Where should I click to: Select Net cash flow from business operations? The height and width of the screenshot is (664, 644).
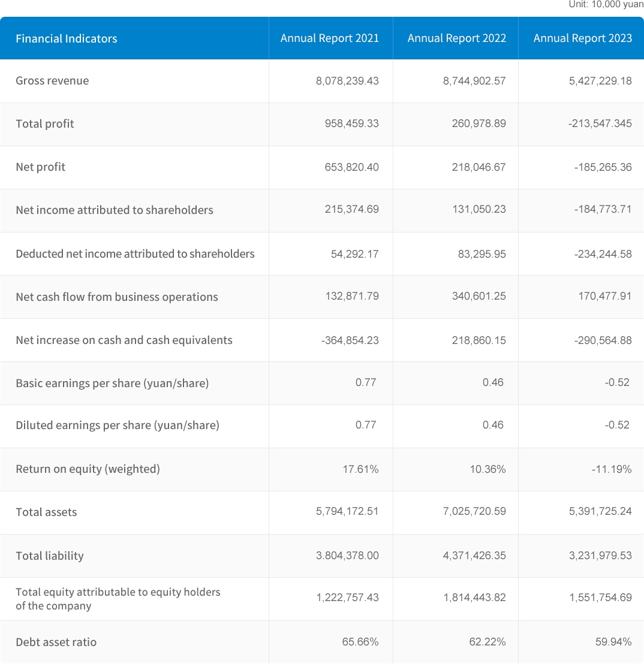click(117, 297)
